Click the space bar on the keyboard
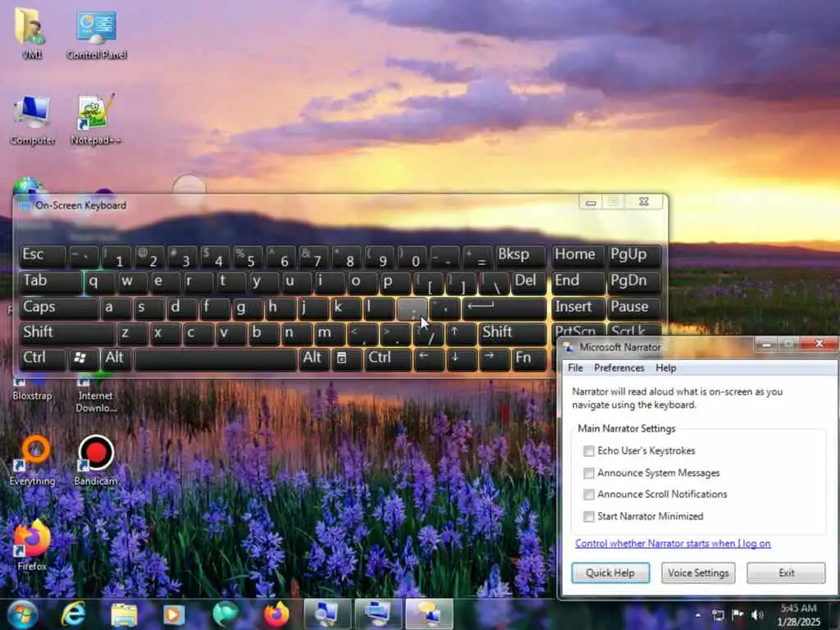 pyautogui.click(x=216, y=359)
